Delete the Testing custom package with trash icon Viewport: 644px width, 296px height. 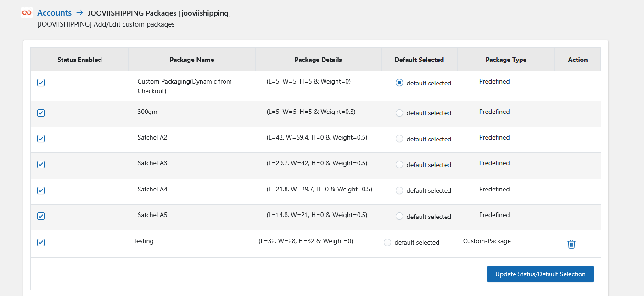click(x=571, y=244)
